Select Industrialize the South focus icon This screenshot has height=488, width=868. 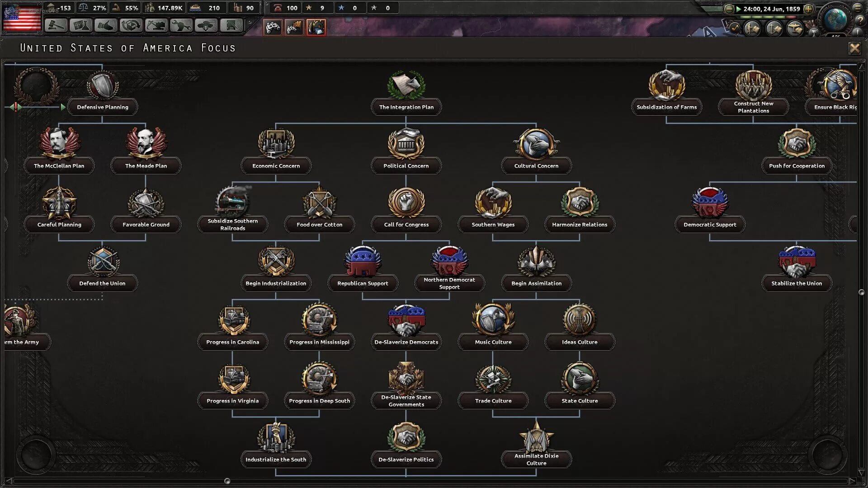[x=276, y=436]
